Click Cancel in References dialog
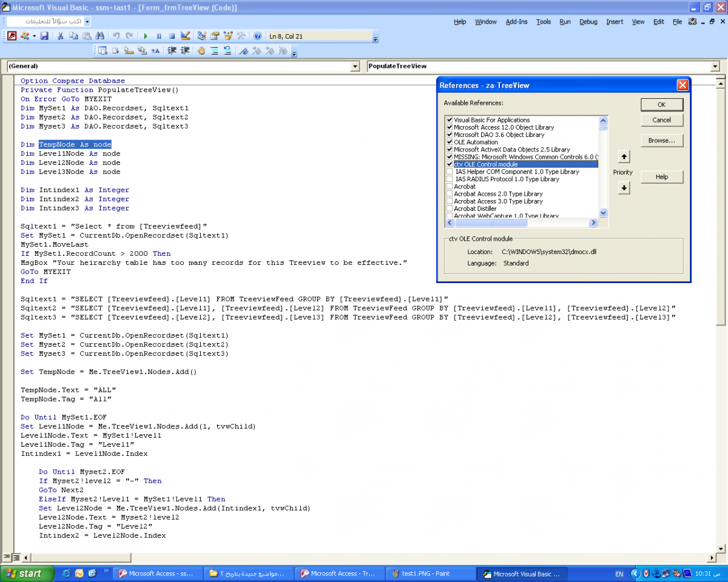 [x=662, y=120]
